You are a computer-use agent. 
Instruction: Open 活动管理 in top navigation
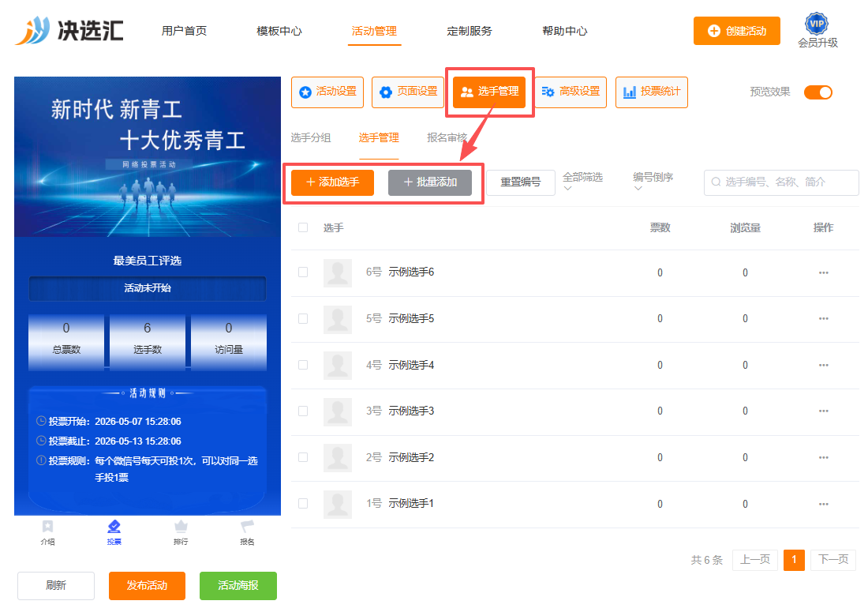(374, 31)
